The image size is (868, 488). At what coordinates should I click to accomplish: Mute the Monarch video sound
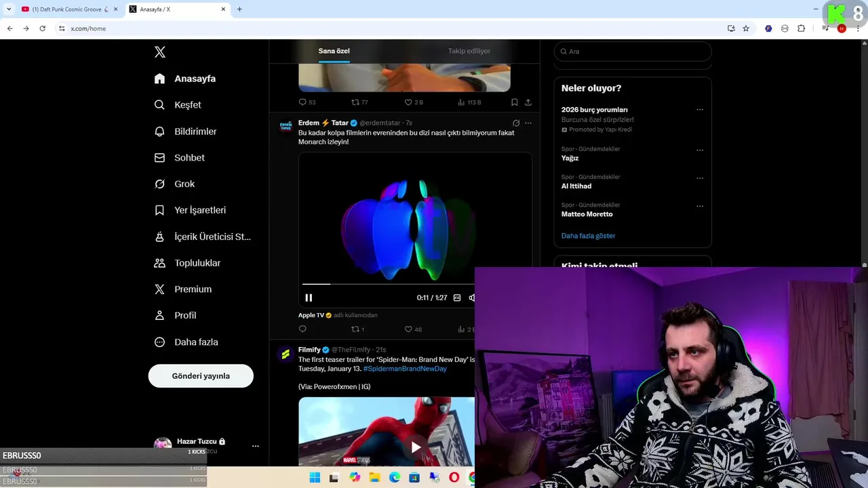click(x=472, y=298)
